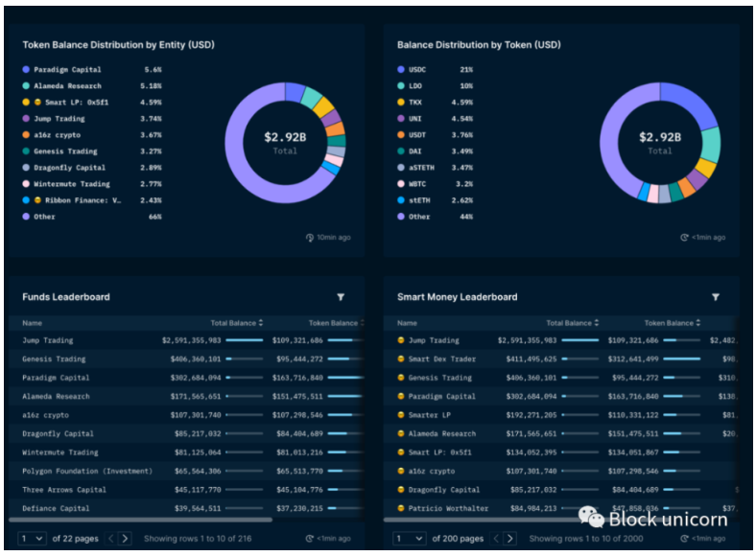Click refresh icon in Smart Money Leaderboard footer
The height and width of the screenshot is (556, 756).
684,539
